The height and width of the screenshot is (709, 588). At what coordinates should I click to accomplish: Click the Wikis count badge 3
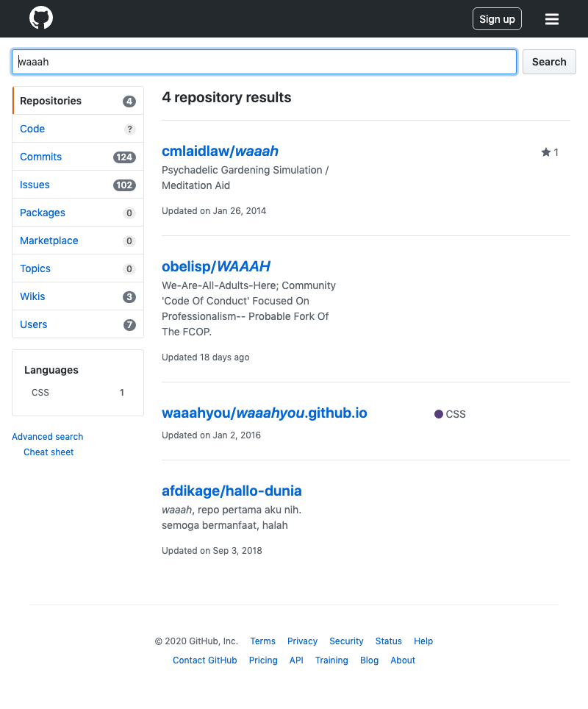pyautogui.click(x=129, y=297)
